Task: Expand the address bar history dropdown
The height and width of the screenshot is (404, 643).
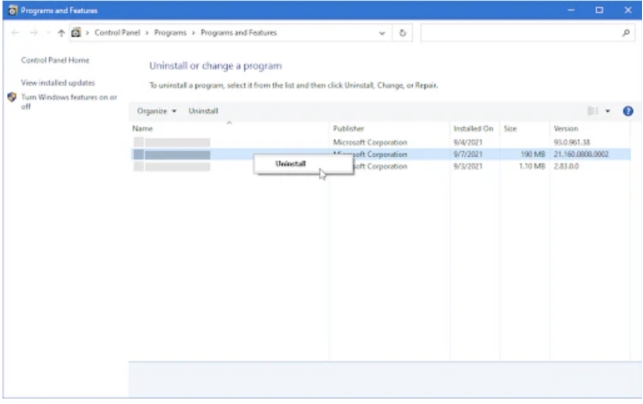Action: point(382,33)
